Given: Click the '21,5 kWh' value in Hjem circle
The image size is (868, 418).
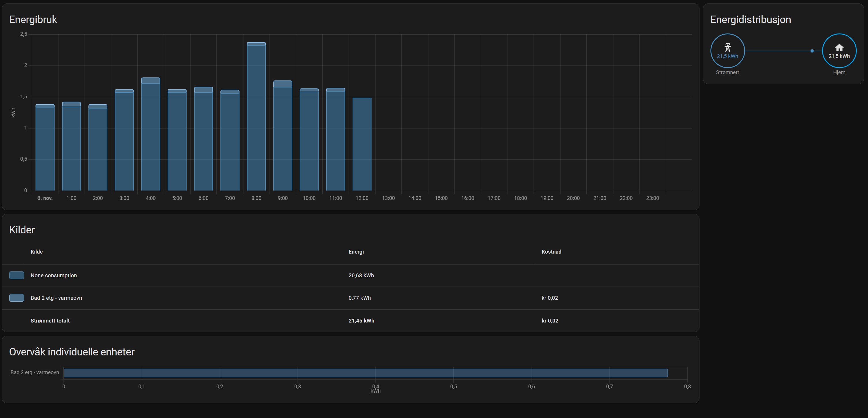Looking at the screenshot, I should 839,56.
